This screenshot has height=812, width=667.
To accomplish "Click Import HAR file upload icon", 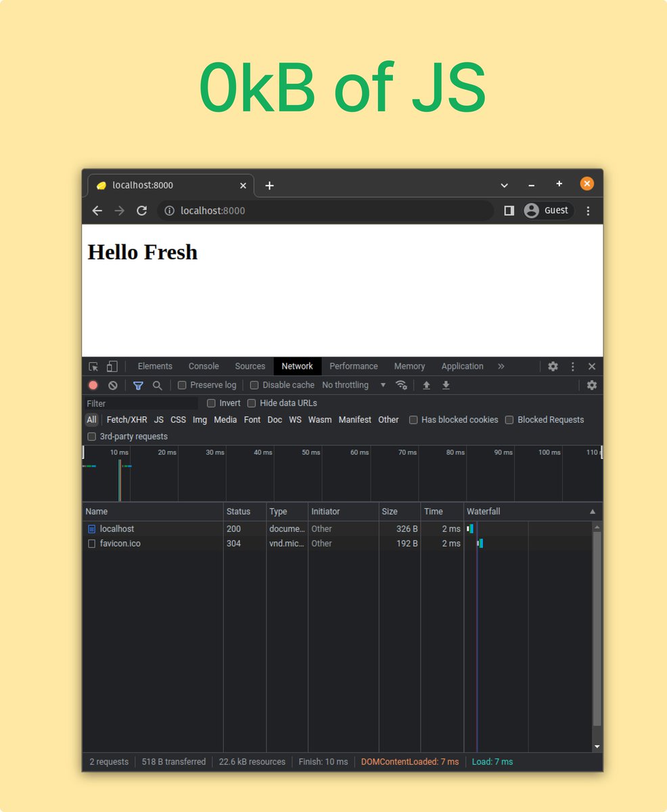I will pyautogui.click(x=426, y=385).
